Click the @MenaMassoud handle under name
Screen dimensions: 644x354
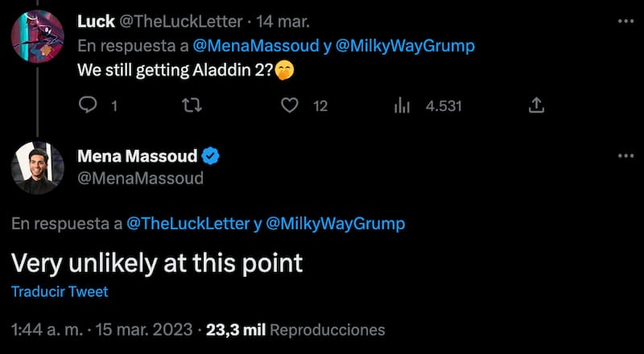[x=139, y=178]
